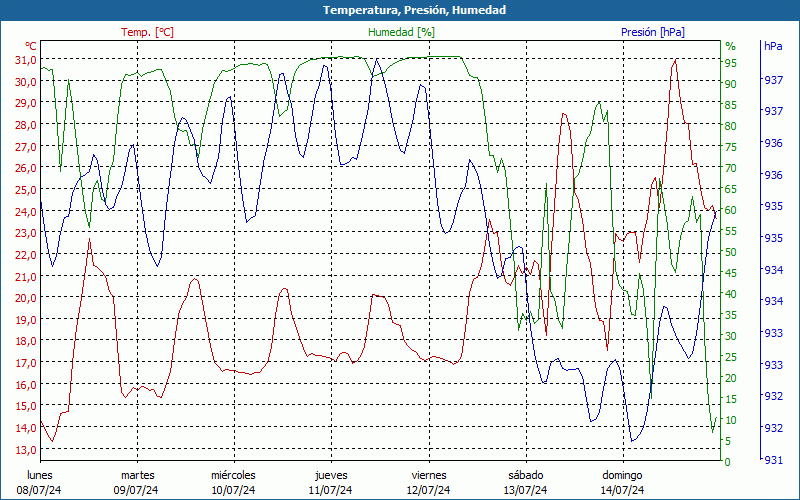Click "29,0" on the temperature axis

26,103
